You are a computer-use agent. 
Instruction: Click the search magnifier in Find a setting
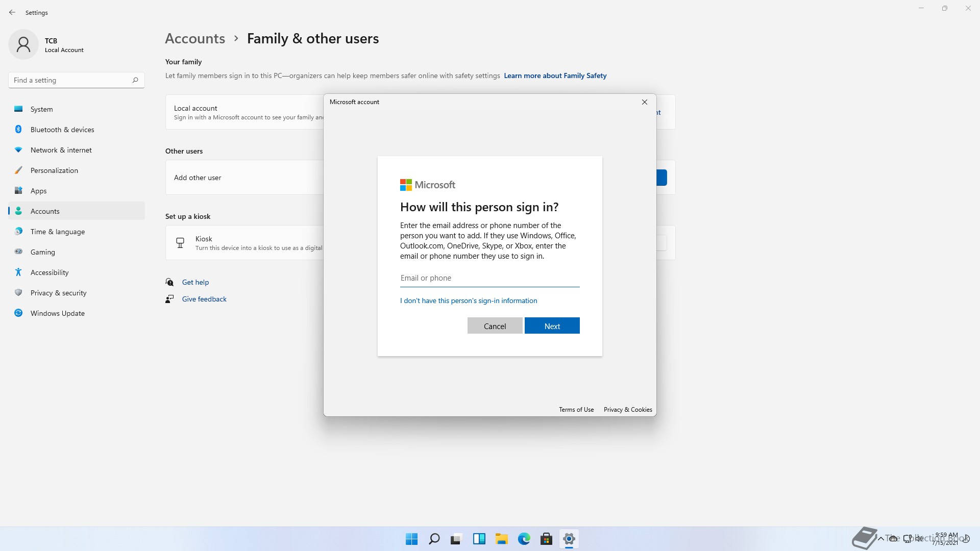tap(135, 80)
